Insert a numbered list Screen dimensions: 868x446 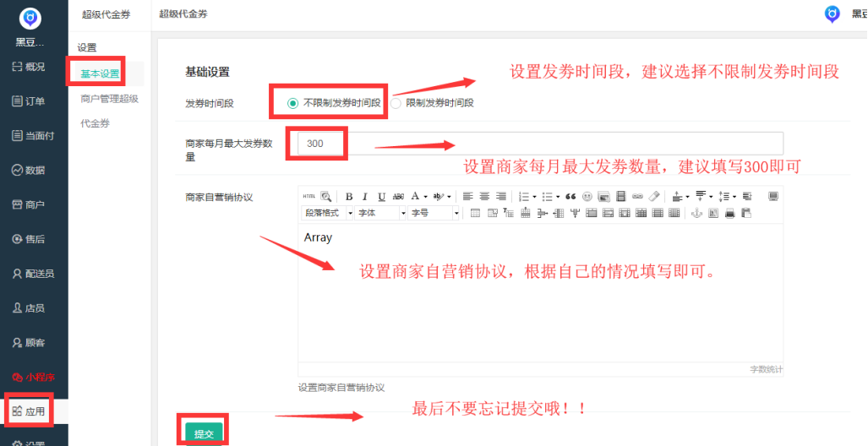(523, 197)
